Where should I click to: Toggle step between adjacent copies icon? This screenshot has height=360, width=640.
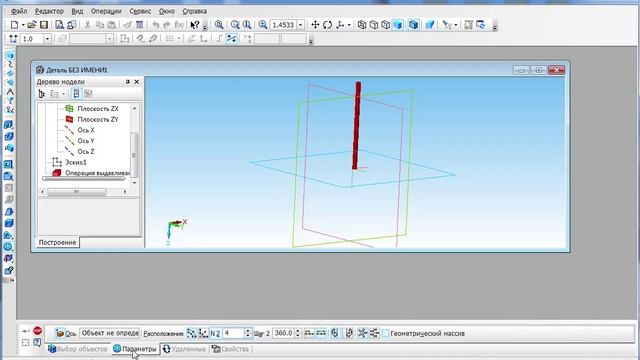coord(309,333)
